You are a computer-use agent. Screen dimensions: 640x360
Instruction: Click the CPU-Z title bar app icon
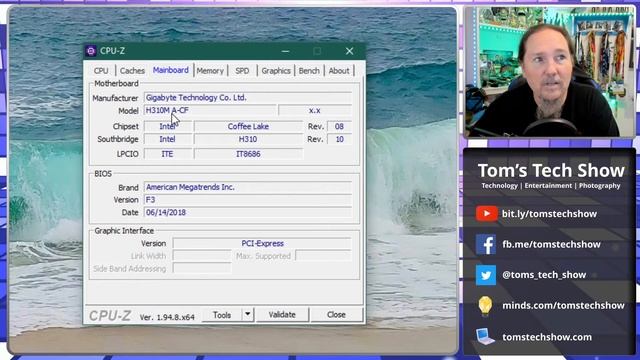click(91, 51)
